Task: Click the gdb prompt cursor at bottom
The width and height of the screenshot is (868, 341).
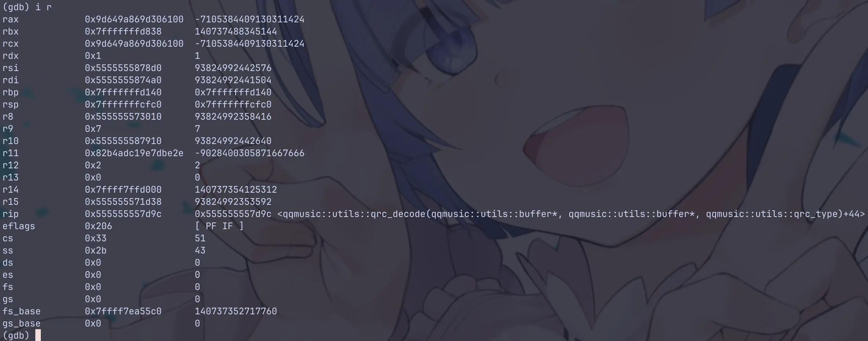Action: (x=38, y=336)
